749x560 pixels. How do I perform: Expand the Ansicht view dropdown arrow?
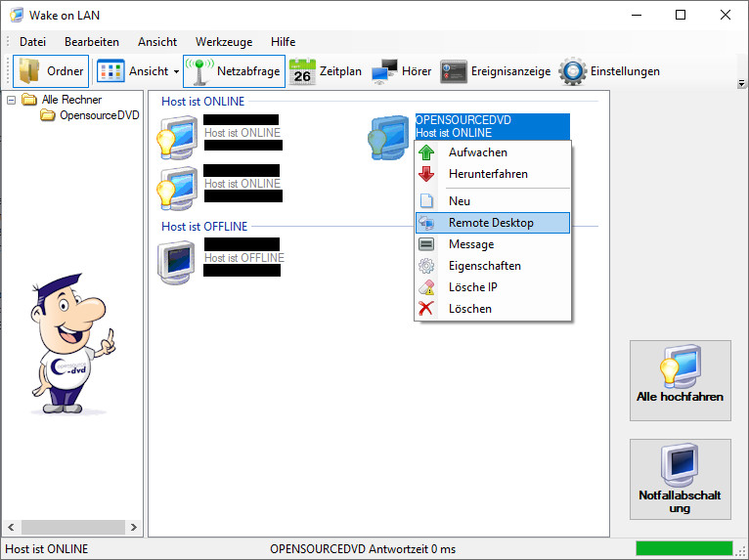[176, 71]
